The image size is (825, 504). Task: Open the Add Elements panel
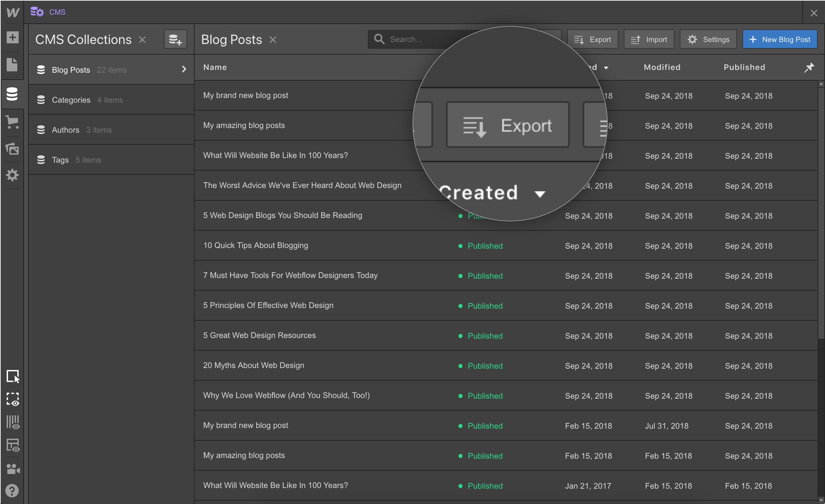coord(12,38)
